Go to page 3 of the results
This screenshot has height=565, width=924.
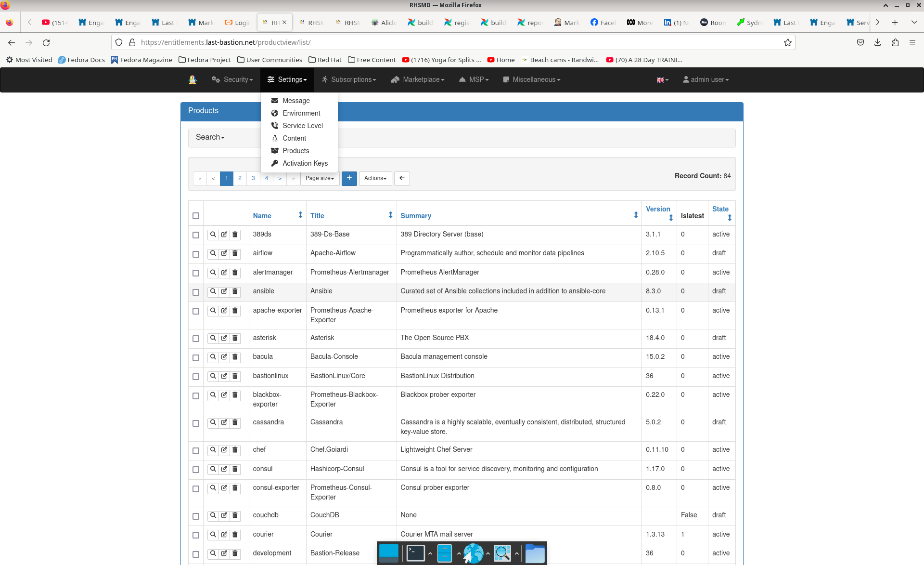[x=253, y=178]
